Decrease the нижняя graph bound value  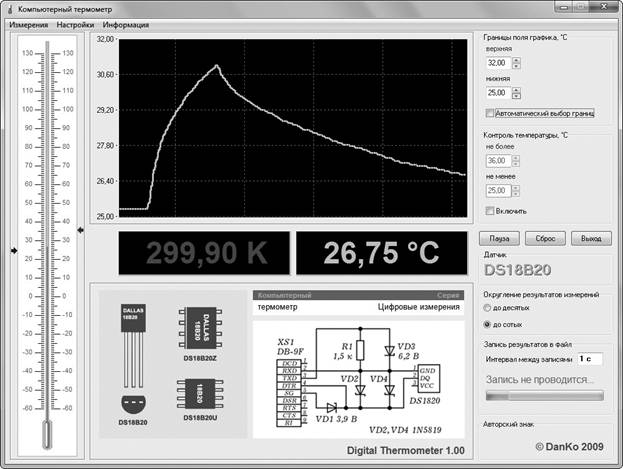point(516,96)
